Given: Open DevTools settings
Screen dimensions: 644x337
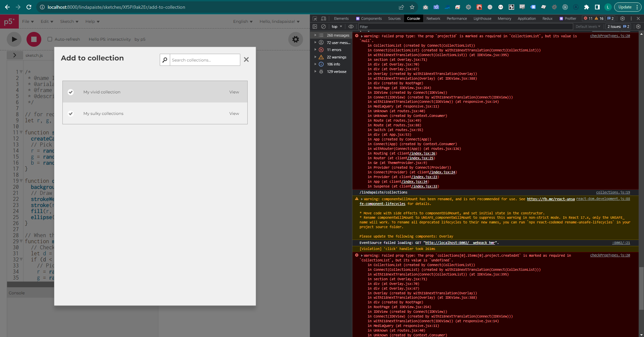Looking at the screenshot, I should (623, 18).
